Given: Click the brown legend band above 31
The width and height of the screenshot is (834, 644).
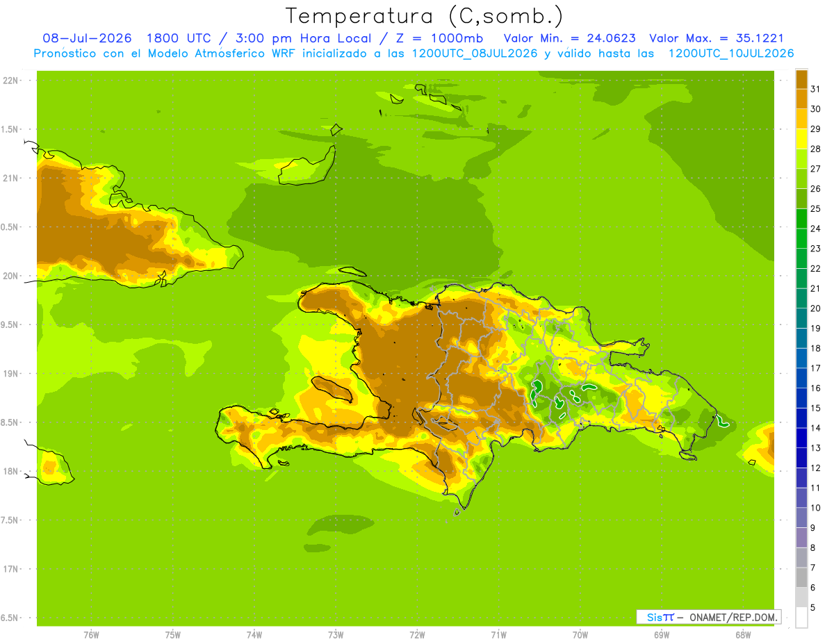Looking at the screenshot, I should [x=801, y=79].
